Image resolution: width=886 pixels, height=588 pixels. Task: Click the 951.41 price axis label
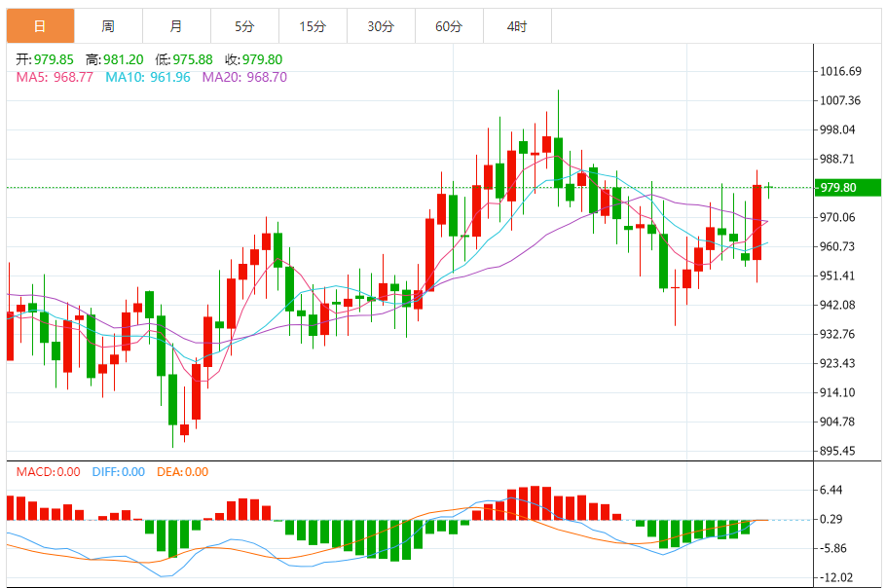coord(838,276)
